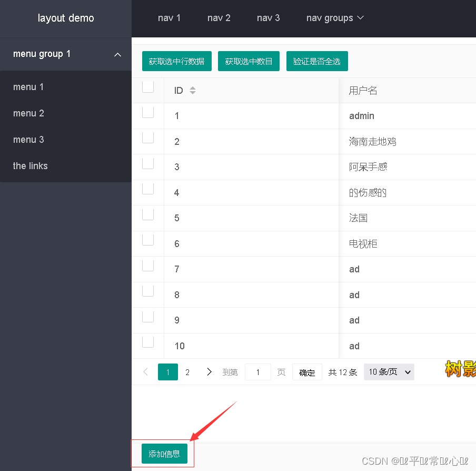Check the checkbox for row ID 1
The width and height of the screenshot is (476, 471).
pos(148,112)
